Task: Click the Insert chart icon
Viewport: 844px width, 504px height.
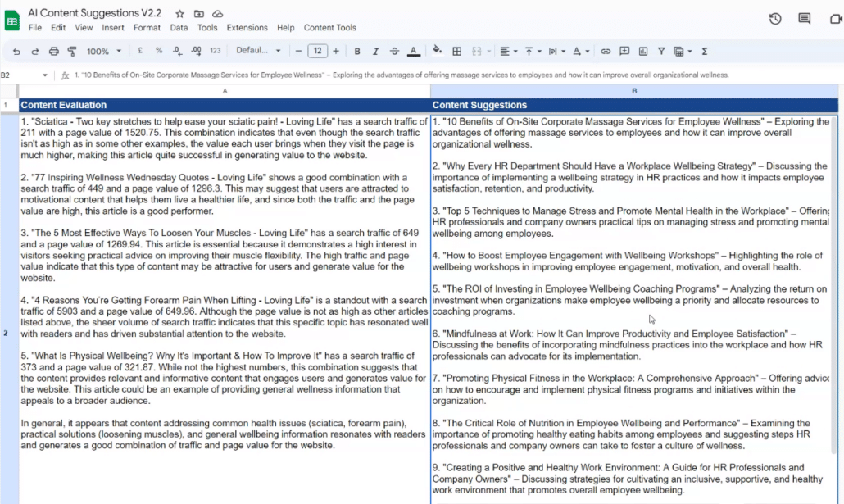Action: pos(643,51)
